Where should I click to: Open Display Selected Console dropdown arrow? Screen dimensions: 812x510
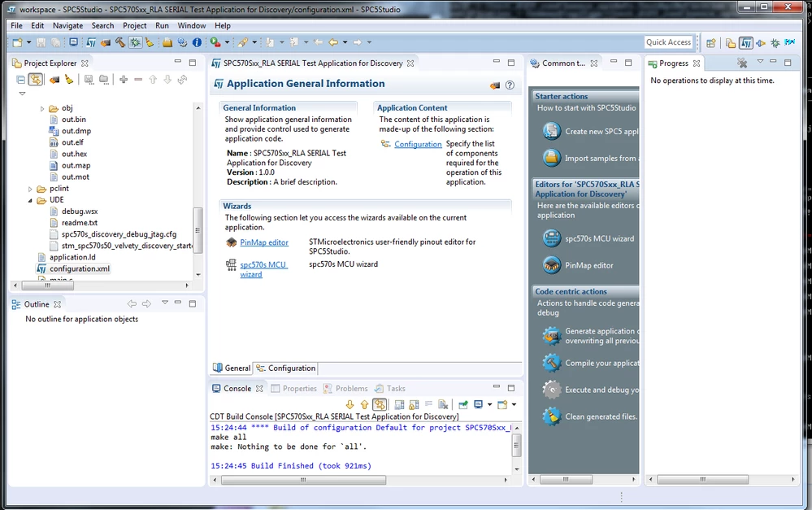[489, 404]
